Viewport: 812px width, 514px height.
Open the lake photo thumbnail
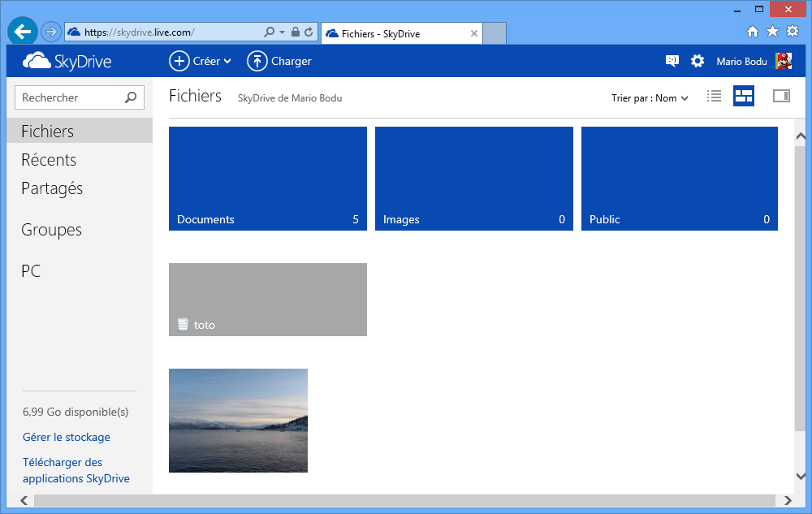click(x=238, y=421)
